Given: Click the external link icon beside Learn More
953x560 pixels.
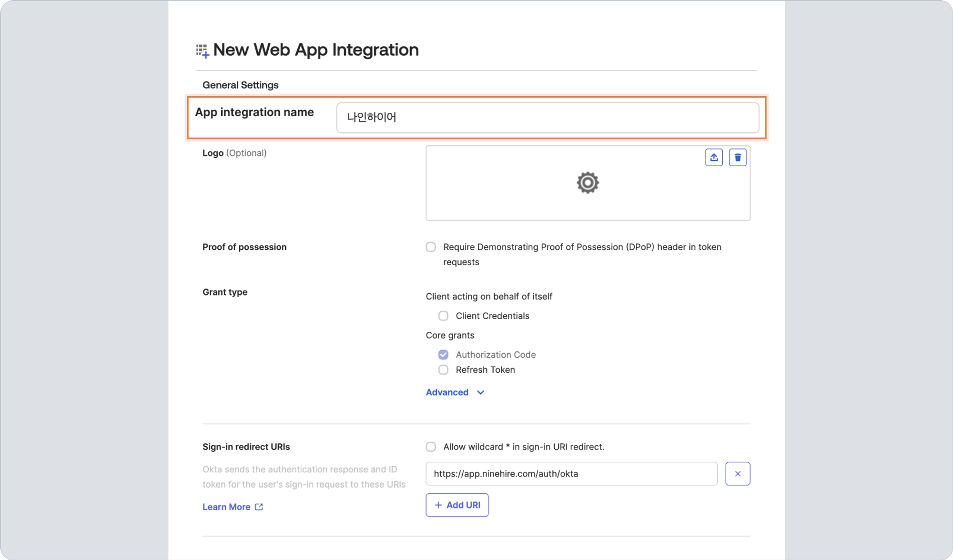Looking at the screenshot, I should coord(259,507).
